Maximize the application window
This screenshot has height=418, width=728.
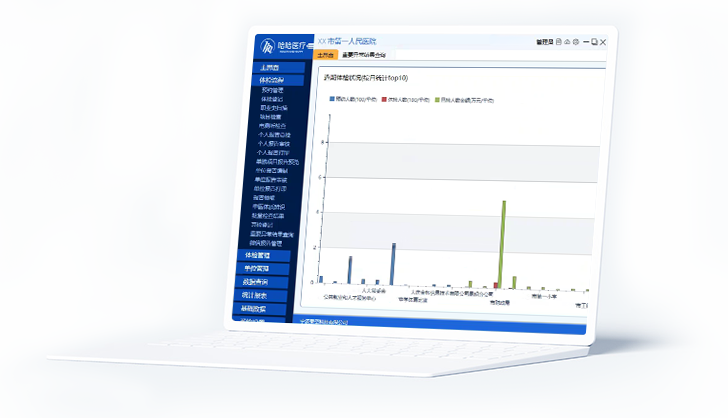[x=594, y=42]
